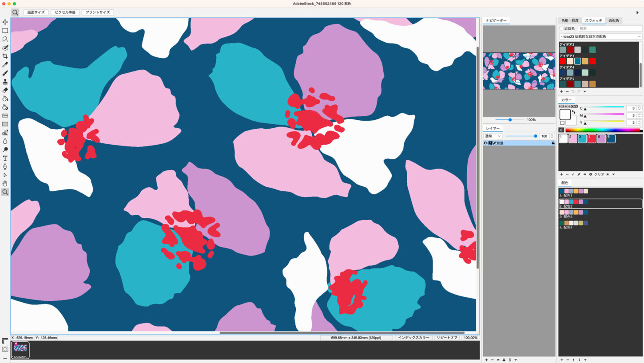Image resolution: width=644 pixels, height=363 pixels.
Task: Expand the panel menu arrow at top right
Action: click(638, 12)
